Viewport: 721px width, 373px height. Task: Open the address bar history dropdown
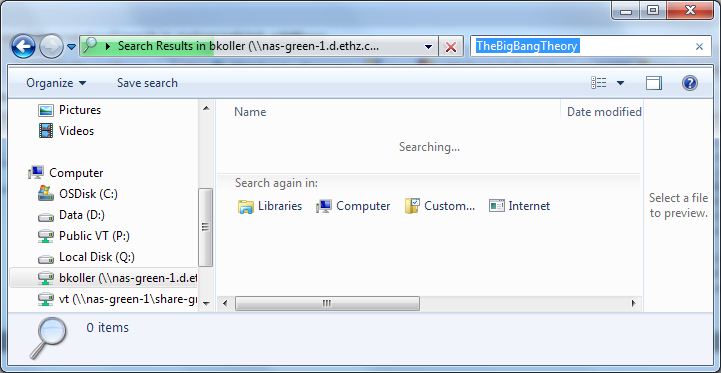click(x=429, y=46)
